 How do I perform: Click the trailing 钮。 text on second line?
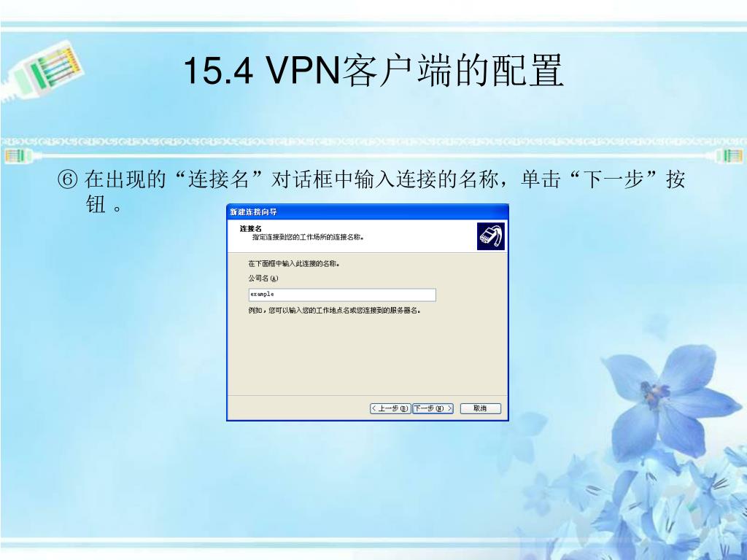104,205
